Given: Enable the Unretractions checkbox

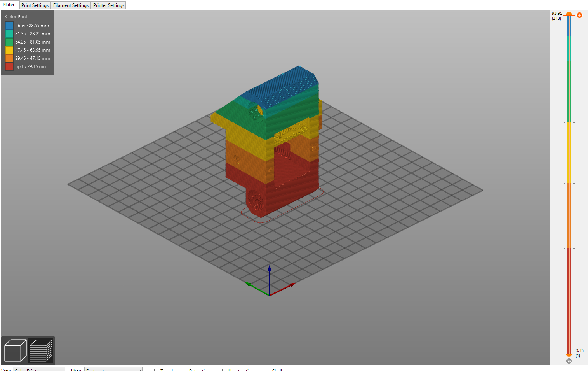Looking at the screenshot, I should (224, 370).
